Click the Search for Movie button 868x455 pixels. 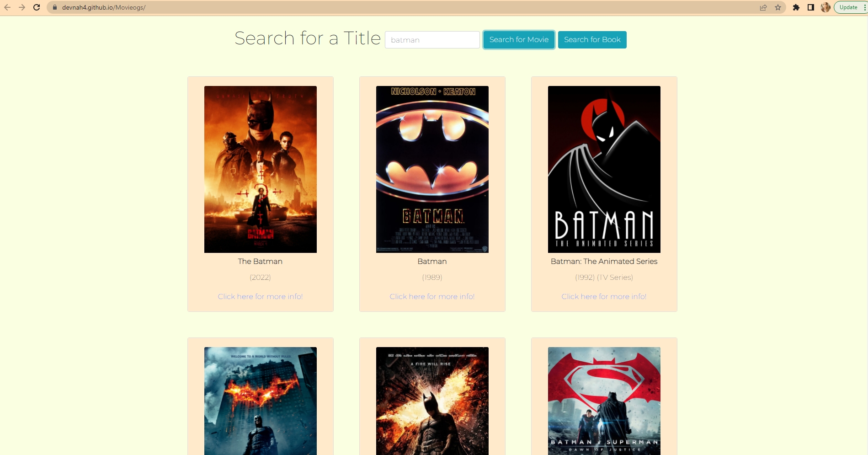coord(519,40)
